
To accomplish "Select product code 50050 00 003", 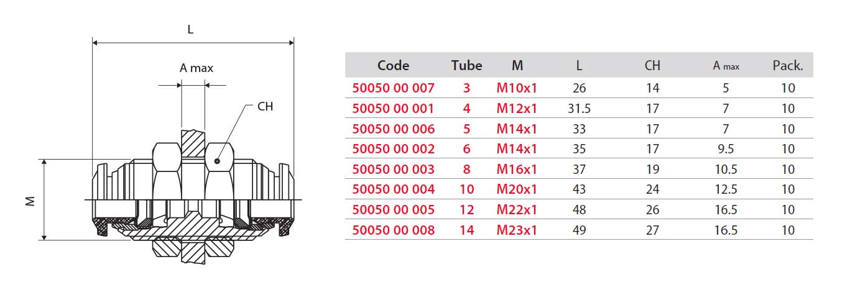I will pos(393,170).
